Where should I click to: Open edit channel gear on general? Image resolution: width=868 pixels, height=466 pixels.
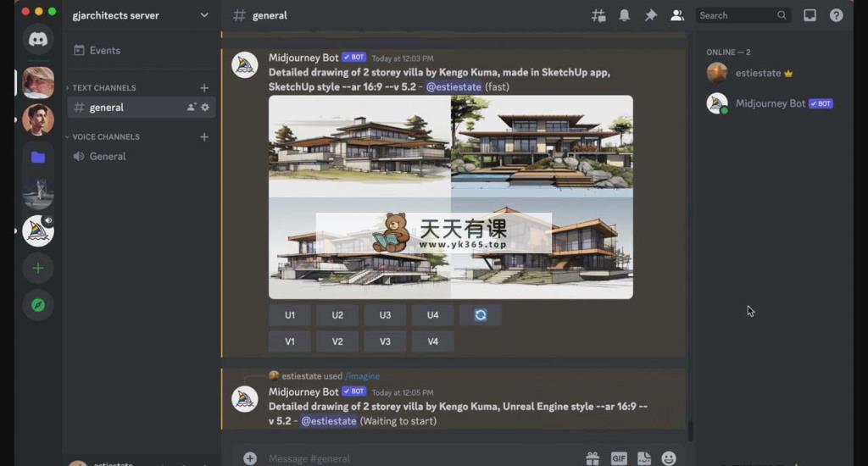point(205,108)
